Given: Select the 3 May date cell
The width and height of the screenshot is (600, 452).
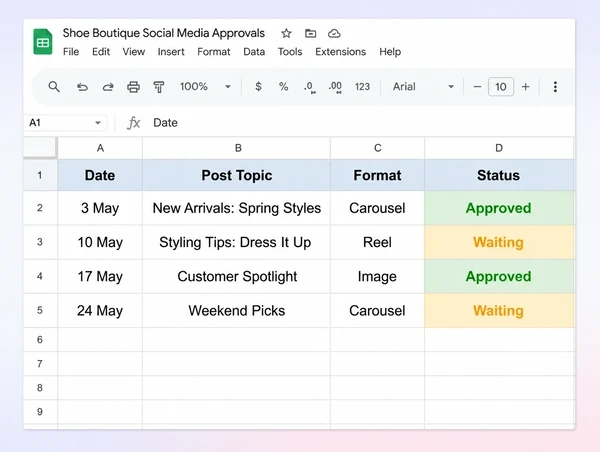Looking at the screenshot, I should [x=100, y=208].
